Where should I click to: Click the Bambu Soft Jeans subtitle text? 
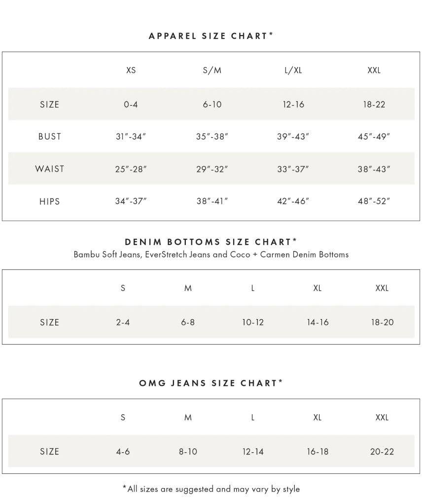(x=211, y=254)
